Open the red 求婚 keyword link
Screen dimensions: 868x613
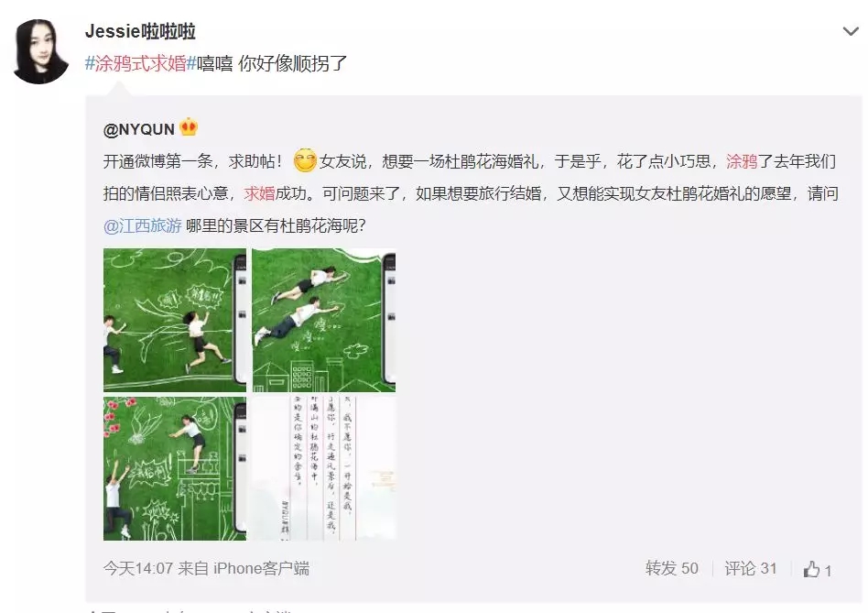tap(259, 193)
